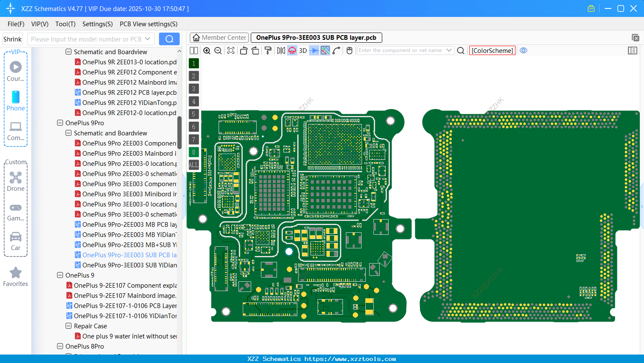Open OnePlus 9-2EE107-1-0106 PCB Layer file

pos(123,305)
